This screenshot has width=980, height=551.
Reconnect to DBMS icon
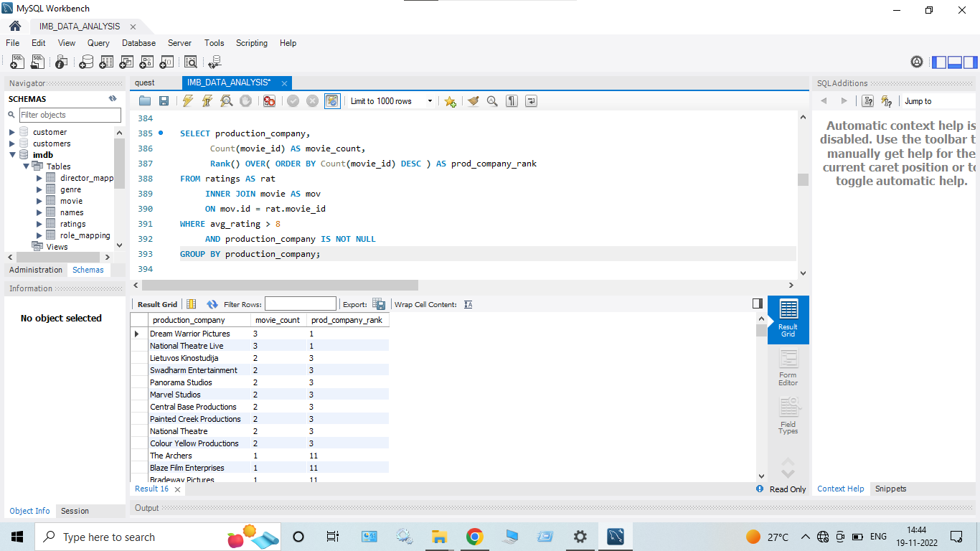tap(215, 62)
